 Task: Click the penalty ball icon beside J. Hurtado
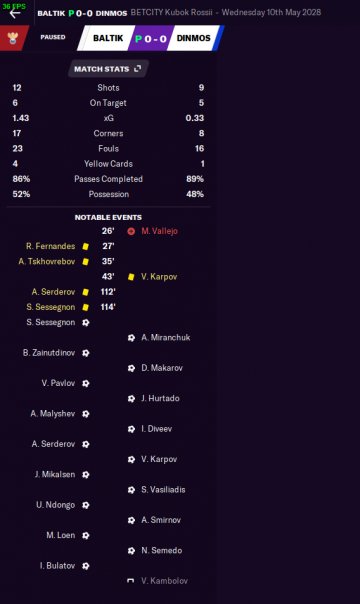[x=131, y=399]
